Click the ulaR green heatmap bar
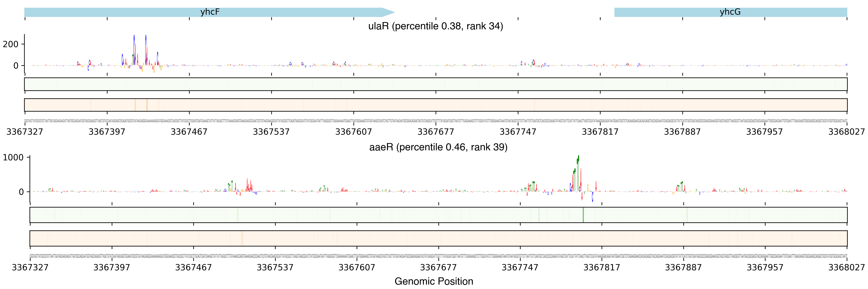Image resolution: width=868 pixels, height=289 pixels. (435, 84)
